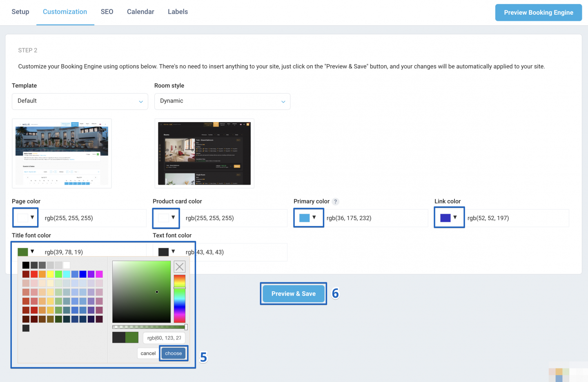
Task: Cancel the color picker selection
Action: click(x=148, y=353)
